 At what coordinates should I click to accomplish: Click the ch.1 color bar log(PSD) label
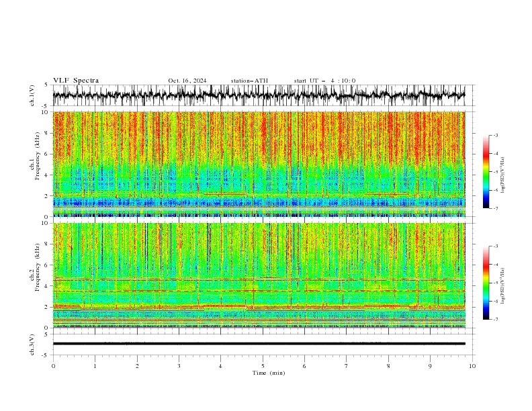[x=503, y=175]
